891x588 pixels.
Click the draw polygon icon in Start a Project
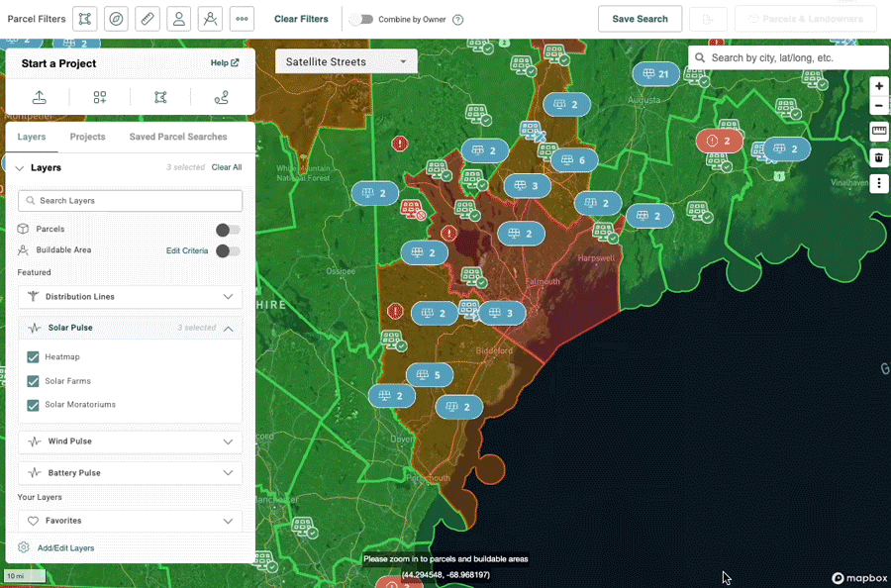(x=160, y=98)
